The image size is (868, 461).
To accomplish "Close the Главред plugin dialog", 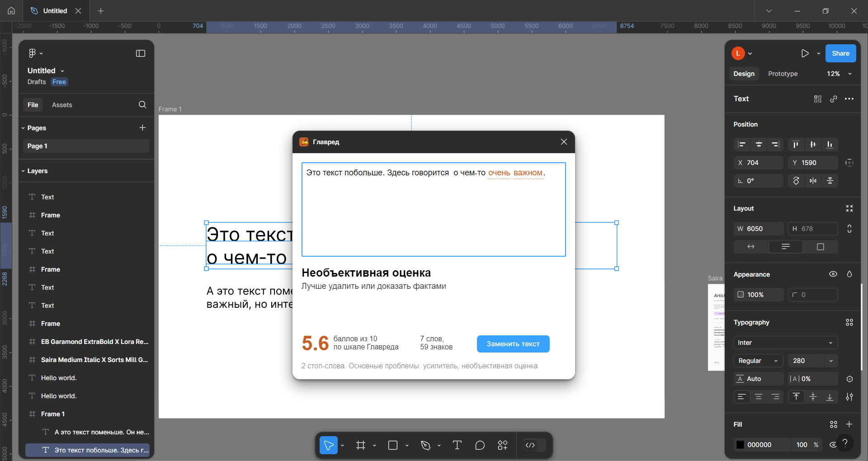I will (564, 142).
